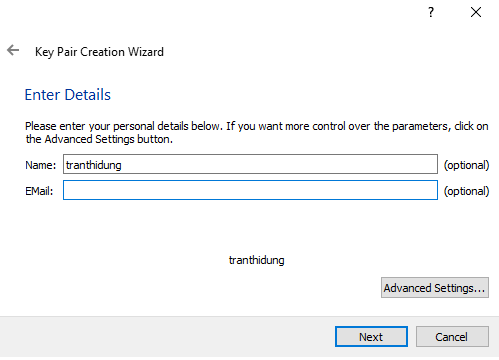
Task: Continue the wizard with the Next button
Action: pos(371,337)
